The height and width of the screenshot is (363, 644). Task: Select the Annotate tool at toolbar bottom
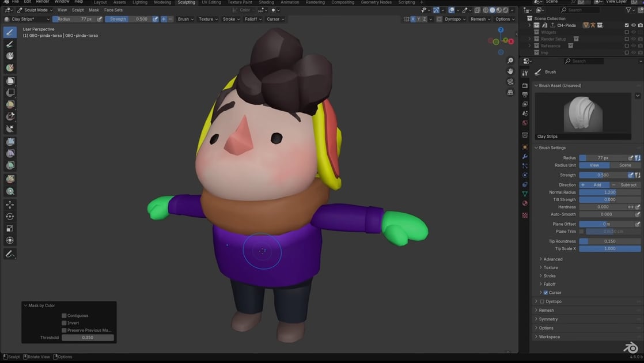pos(9,254)
